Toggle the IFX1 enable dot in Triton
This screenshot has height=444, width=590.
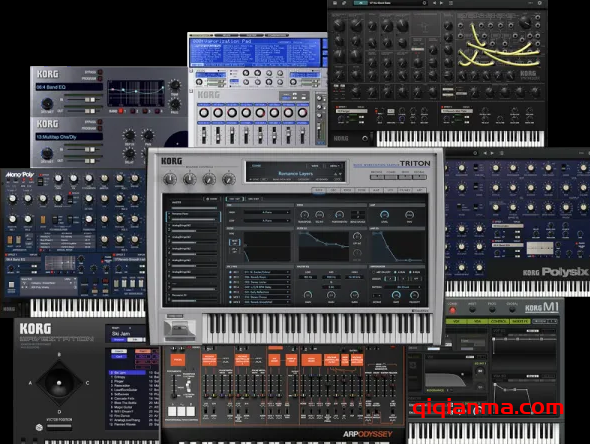click(230, 272)
